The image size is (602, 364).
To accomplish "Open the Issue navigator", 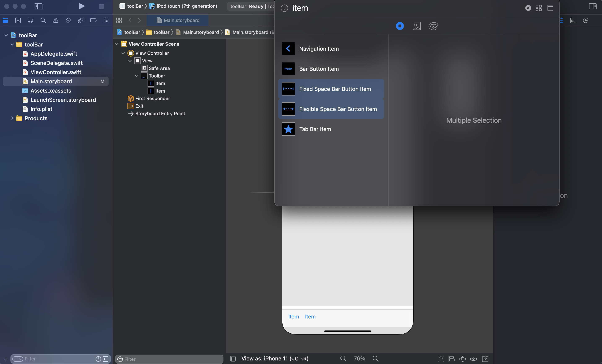I will (56, 20).
